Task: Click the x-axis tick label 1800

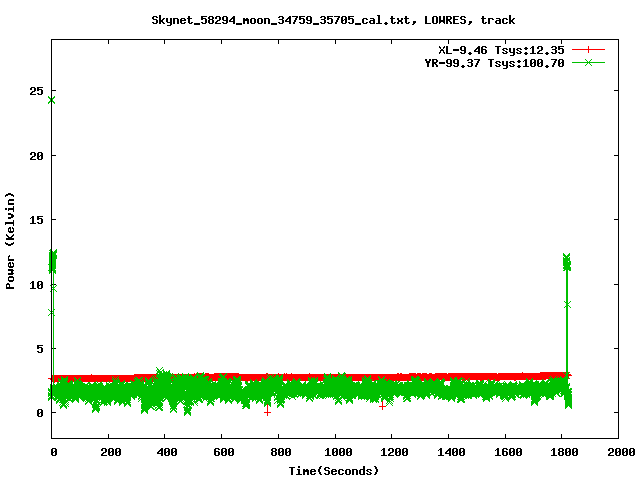Action: click(564, 452)
